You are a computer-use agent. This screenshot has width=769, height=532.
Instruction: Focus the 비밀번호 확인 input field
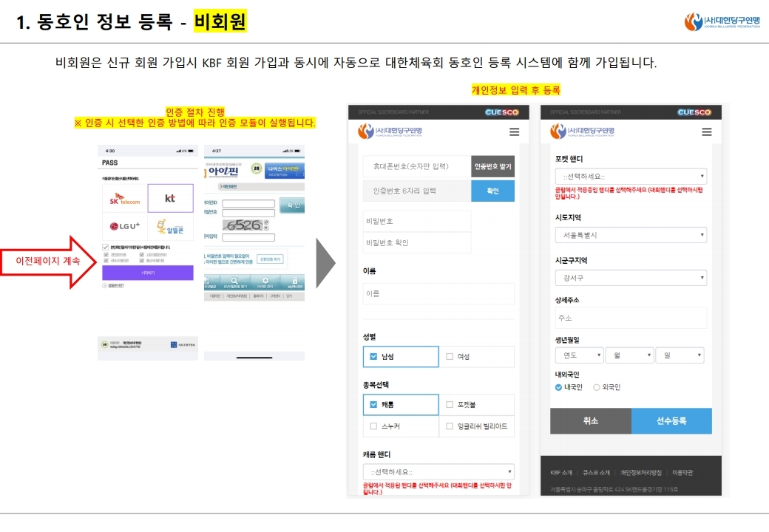click(417, 242)
